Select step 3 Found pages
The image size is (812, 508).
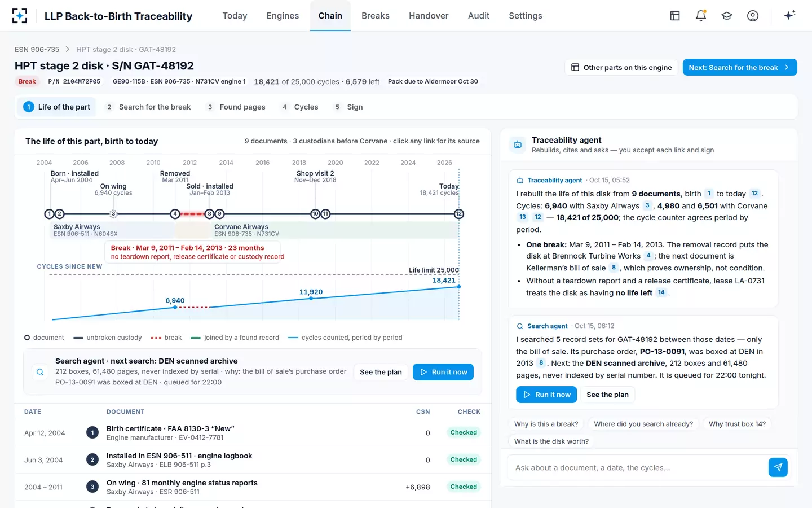(x=236, y=107)
